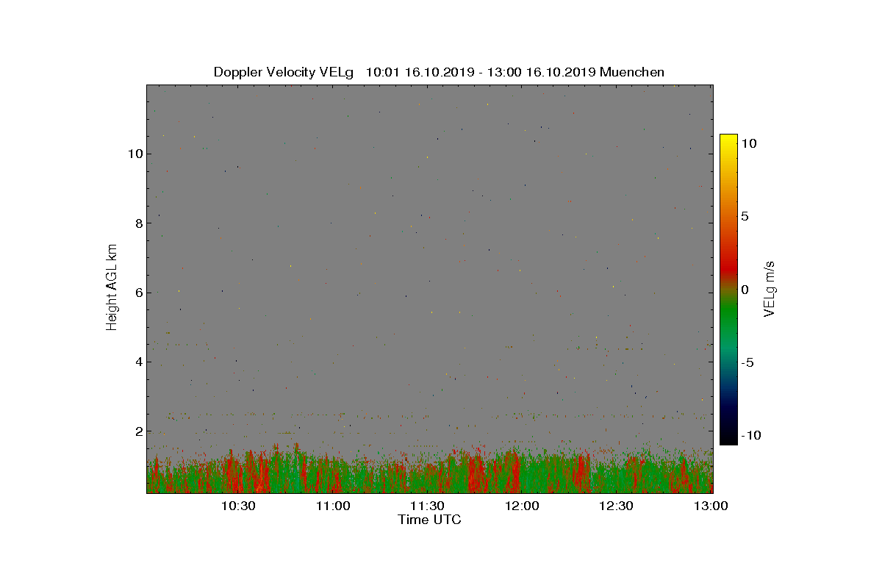This screenshot has width=882, height=588.
Task: Click the '11:30' time tick label
Action: 427,506
